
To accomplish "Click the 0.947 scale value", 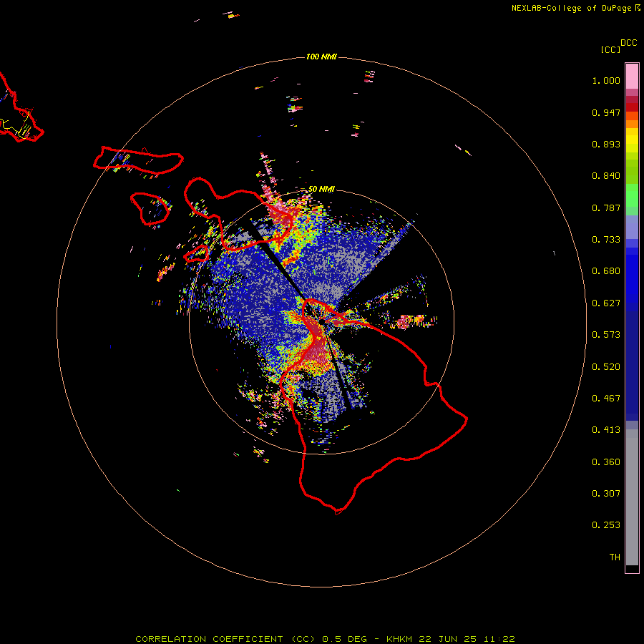I will coord(606,112).
